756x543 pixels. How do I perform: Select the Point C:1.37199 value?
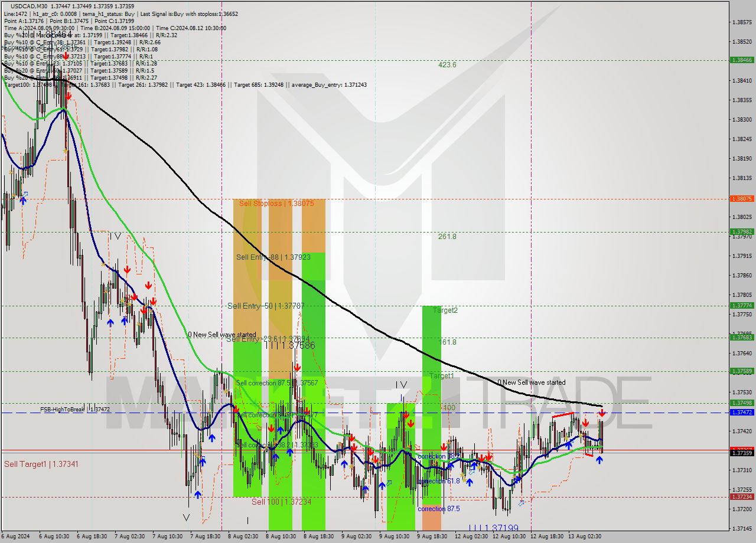(115, 21)
